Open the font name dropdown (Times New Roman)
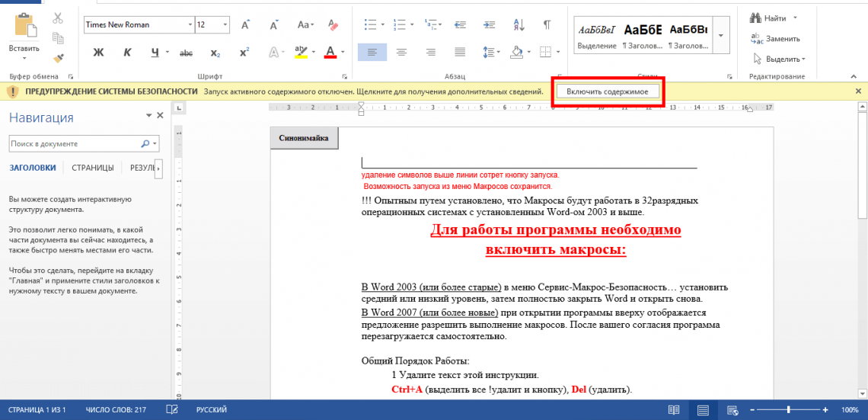The height and width of the screenshot is (420, 868). 190,25
